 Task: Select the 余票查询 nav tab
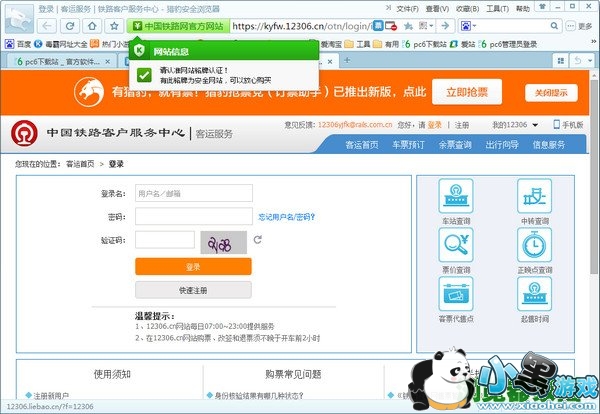455,145
